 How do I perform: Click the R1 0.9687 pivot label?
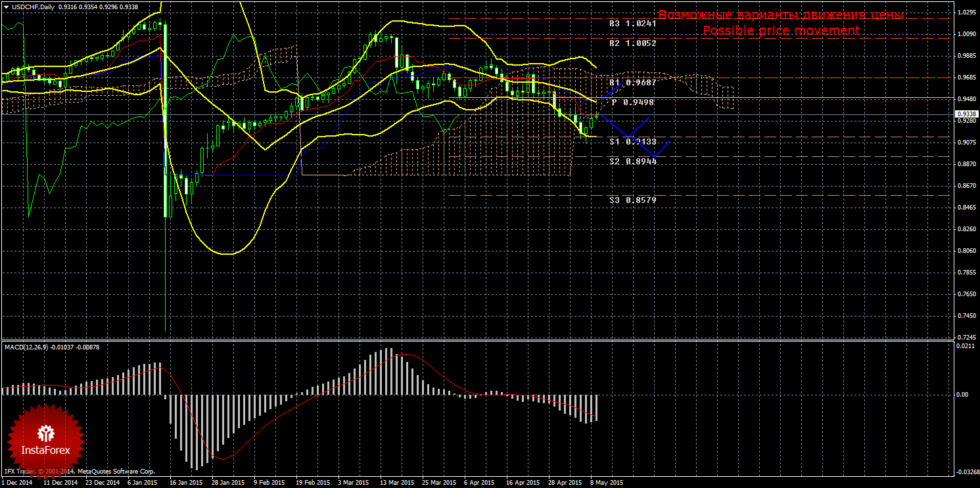coord(632,83)
